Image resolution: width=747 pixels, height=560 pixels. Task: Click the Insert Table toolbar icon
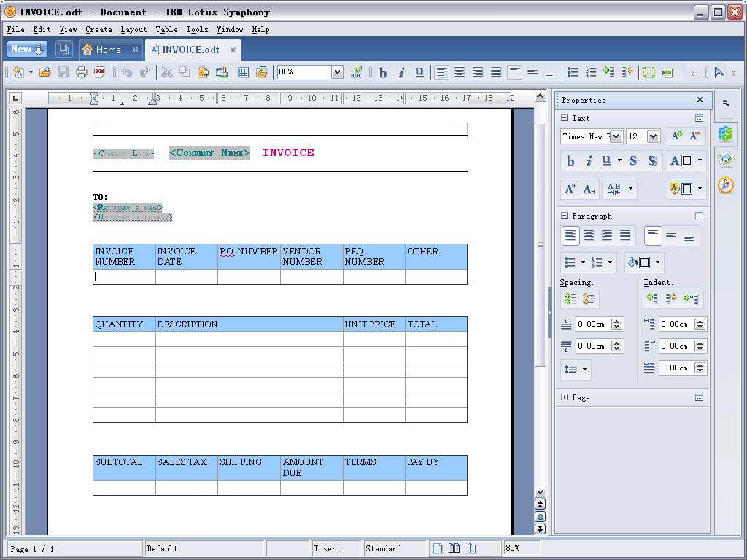click(244, 72)
